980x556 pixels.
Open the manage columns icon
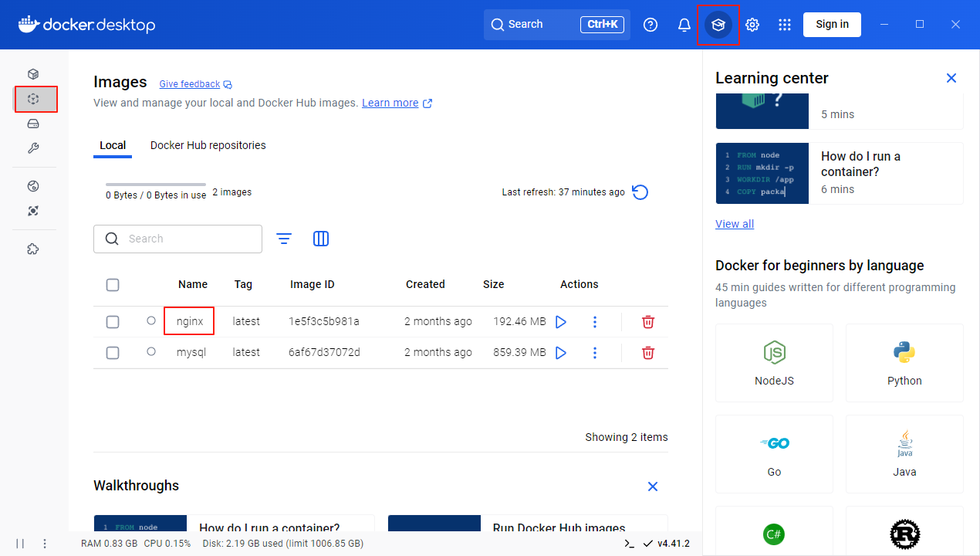tap(321, 239)
